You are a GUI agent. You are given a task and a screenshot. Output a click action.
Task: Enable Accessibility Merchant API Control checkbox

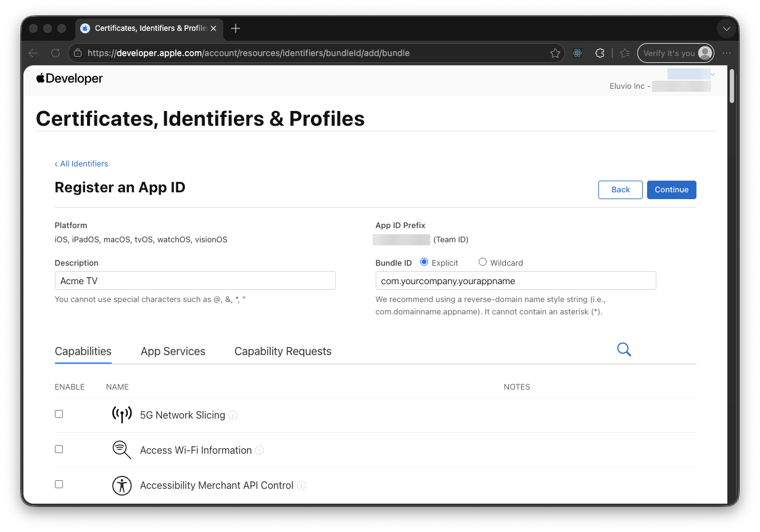59,485
